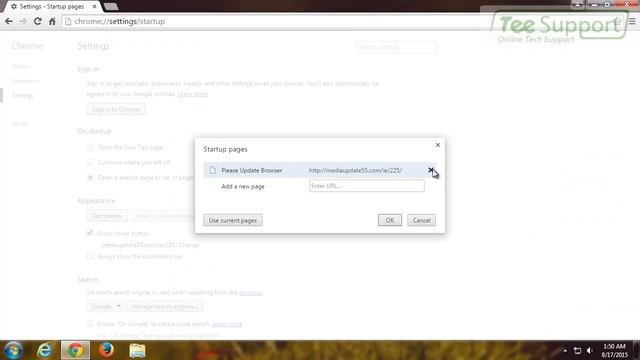Open Settings in the left sidebar
Image resolution: width=640 pixels, height=360 pixels.
(22, 96)
